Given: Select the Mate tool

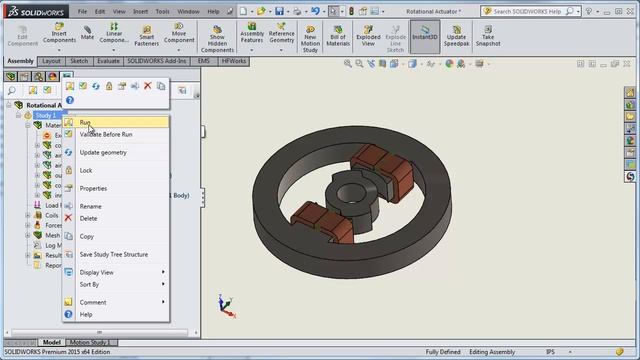Looking at the screenshot, I should coord(87,33).
